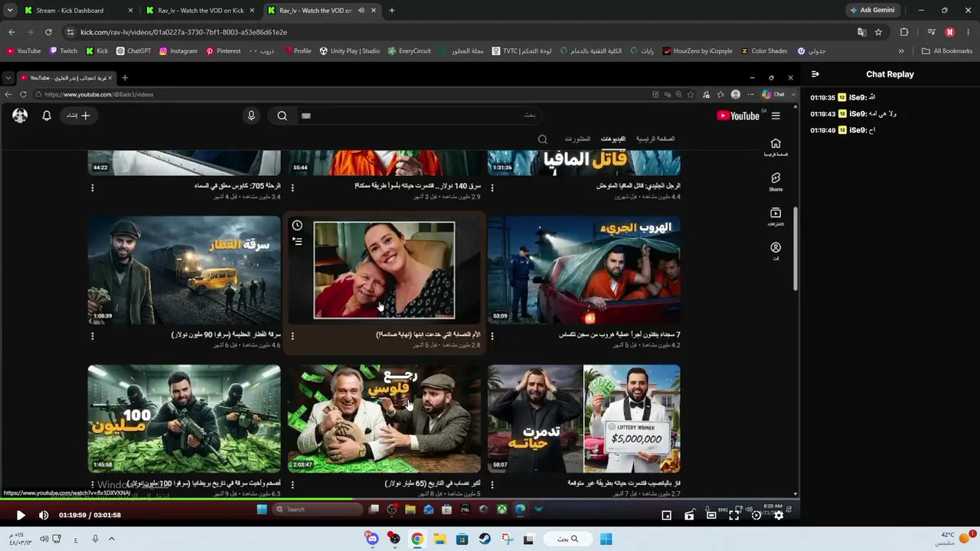
Task: Click the microphone icon in system tray
Action: click(x=95, y=539)
